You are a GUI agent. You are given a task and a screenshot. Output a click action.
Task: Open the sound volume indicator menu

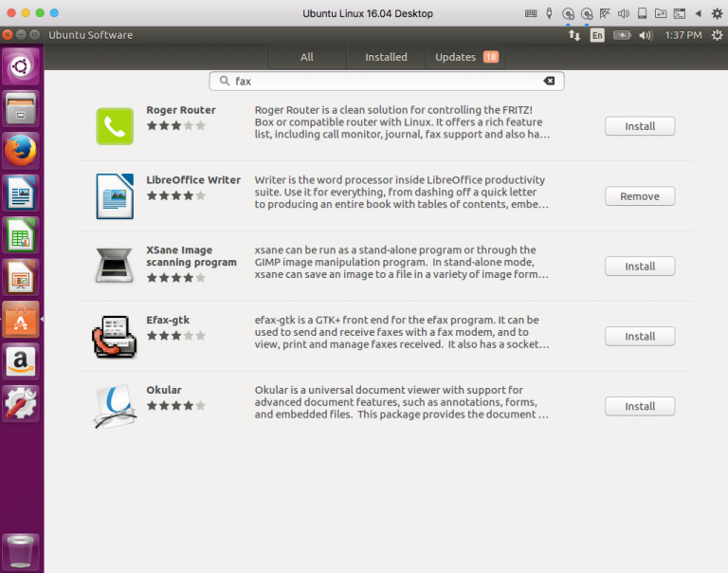pyautogui.click(x=646, y=35)
